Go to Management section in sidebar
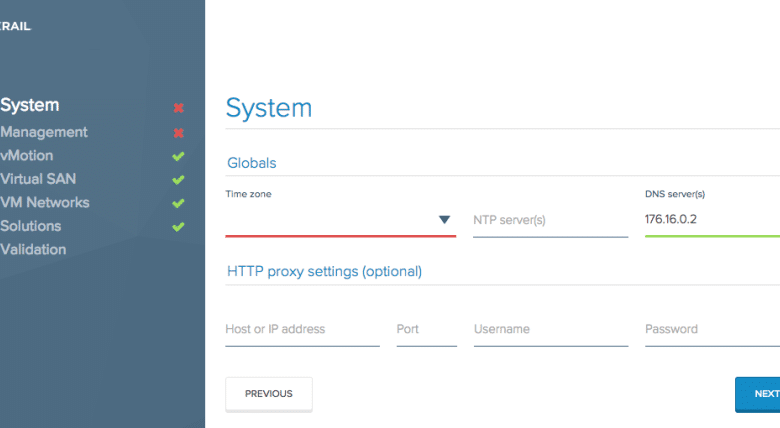Image resolution: width=780 pixels, height=428 pixels. click(x=44, y=132)
